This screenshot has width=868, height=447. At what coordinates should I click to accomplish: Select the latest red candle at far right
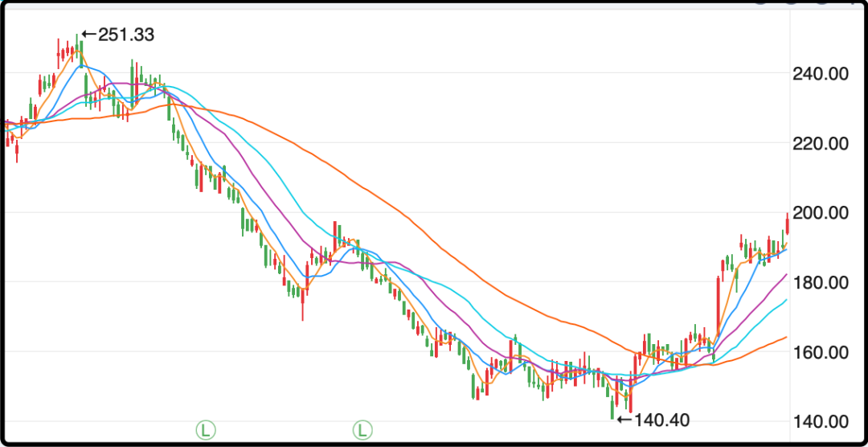coord(786,223)
